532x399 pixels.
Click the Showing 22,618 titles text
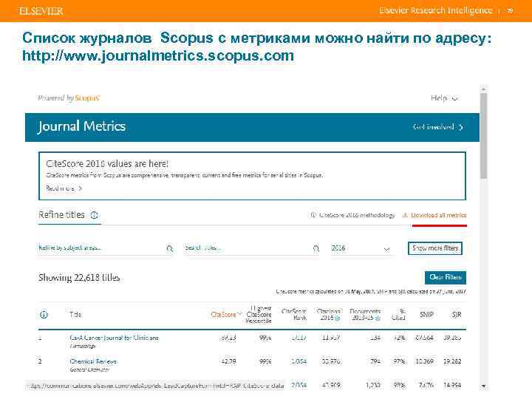tap(79, 278)
